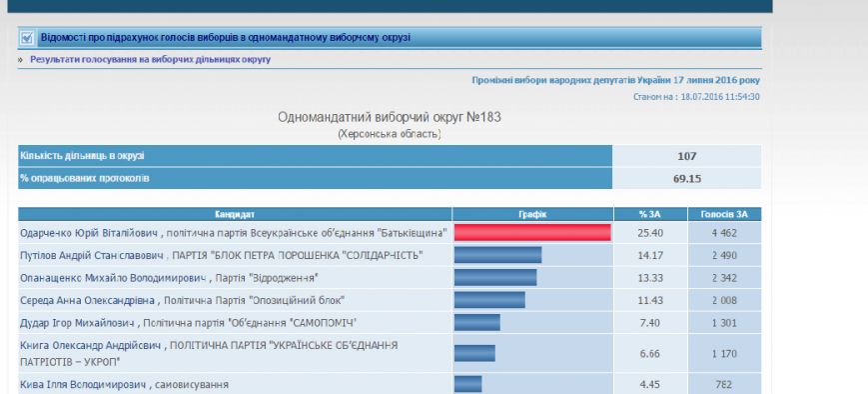868x394 pixels.
Task: Click the percentage 7.40
Action: tap(650, 322)
